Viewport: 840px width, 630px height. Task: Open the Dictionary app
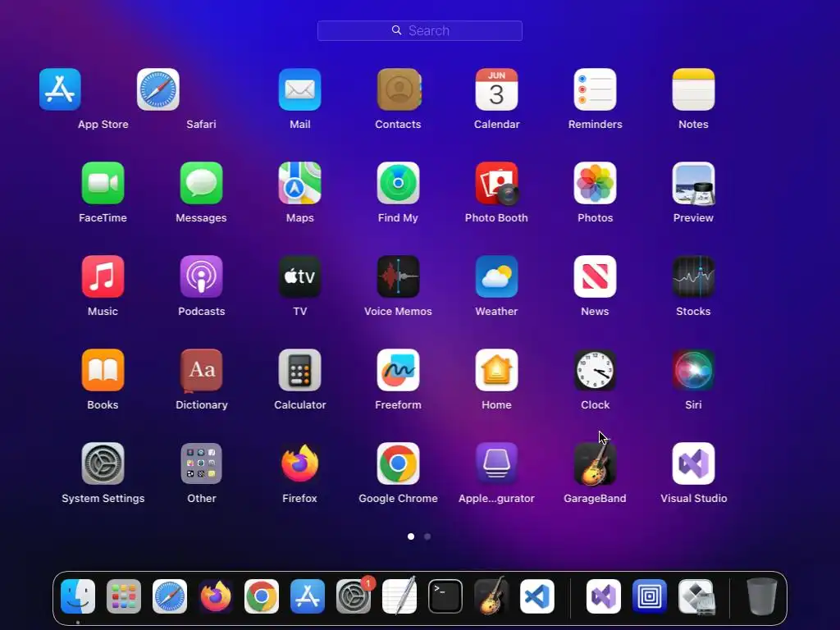[202, 370]
